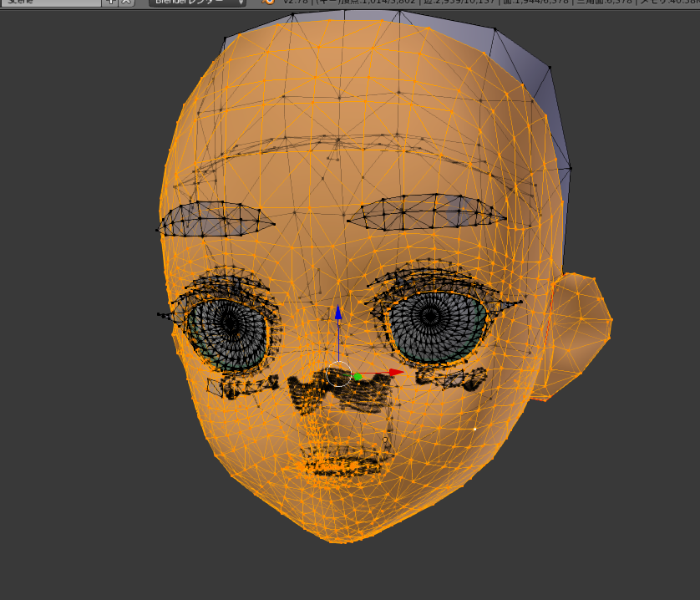
Task: Click the Scene name field
Action: (x=51, y=3)
